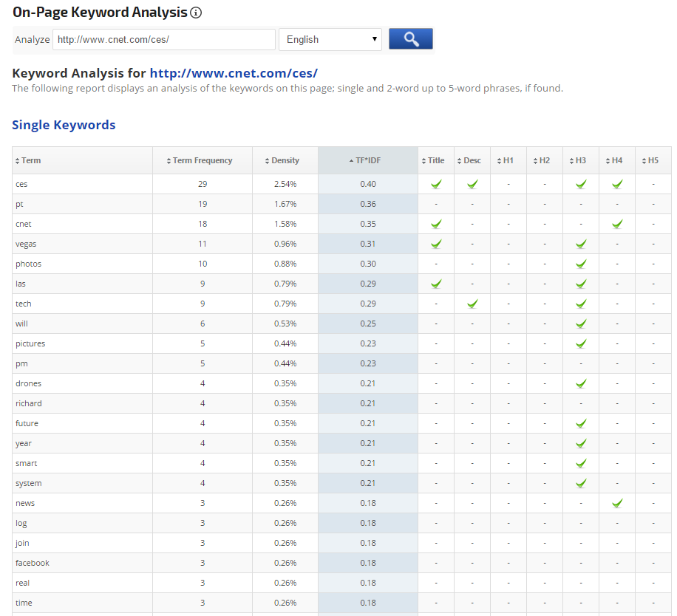Click the Desc checkmark in the tech row
The width and height of the screenshot is (677, 616).
472,304
